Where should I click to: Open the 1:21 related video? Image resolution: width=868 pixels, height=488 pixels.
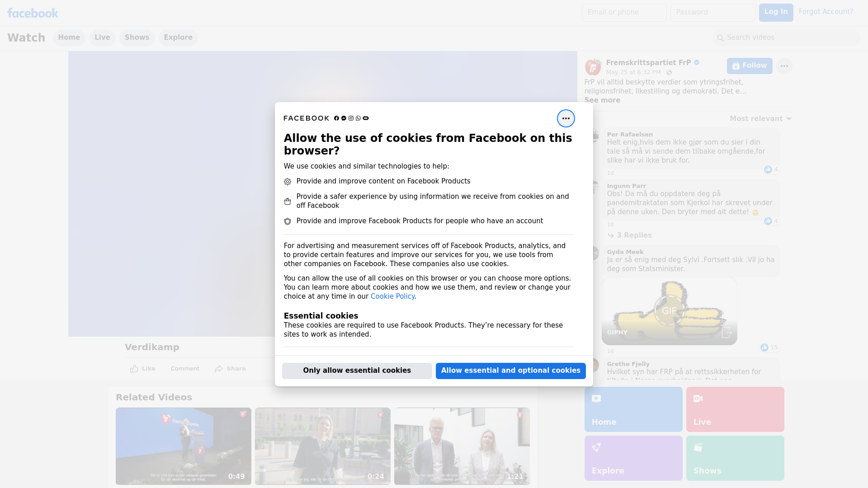[462, 446]
